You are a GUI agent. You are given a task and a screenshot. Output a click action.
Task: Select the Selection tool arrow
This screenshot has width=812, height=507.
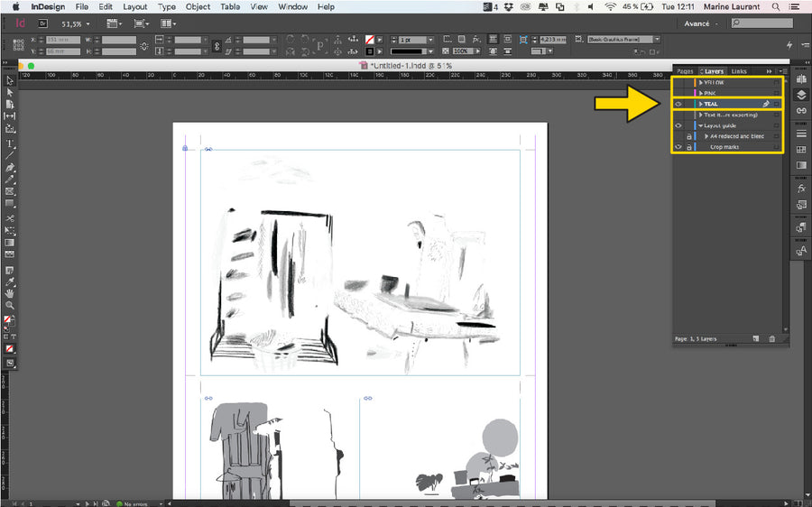coord(9,81)
